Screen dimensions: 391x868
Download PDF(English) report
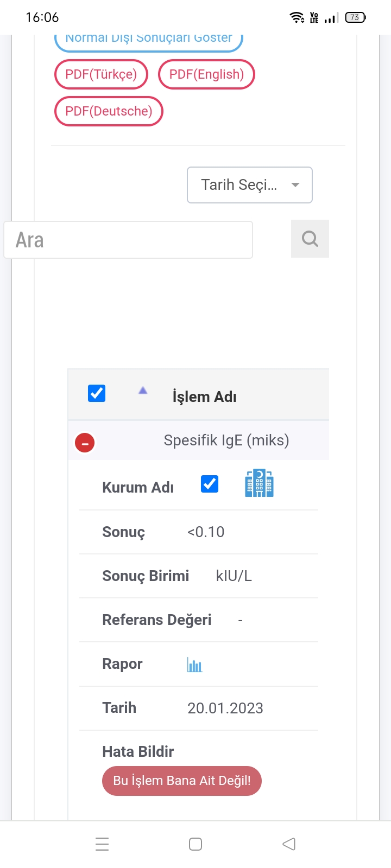[206, 74]
